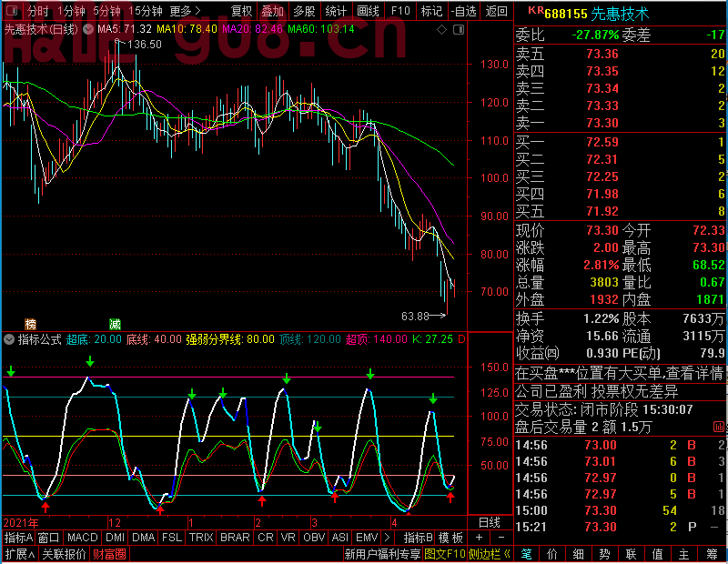This screenshot has width=728, height=564.
Task: Switch to VR indicator
Action: pyautogui.click(x=288, y=538)
